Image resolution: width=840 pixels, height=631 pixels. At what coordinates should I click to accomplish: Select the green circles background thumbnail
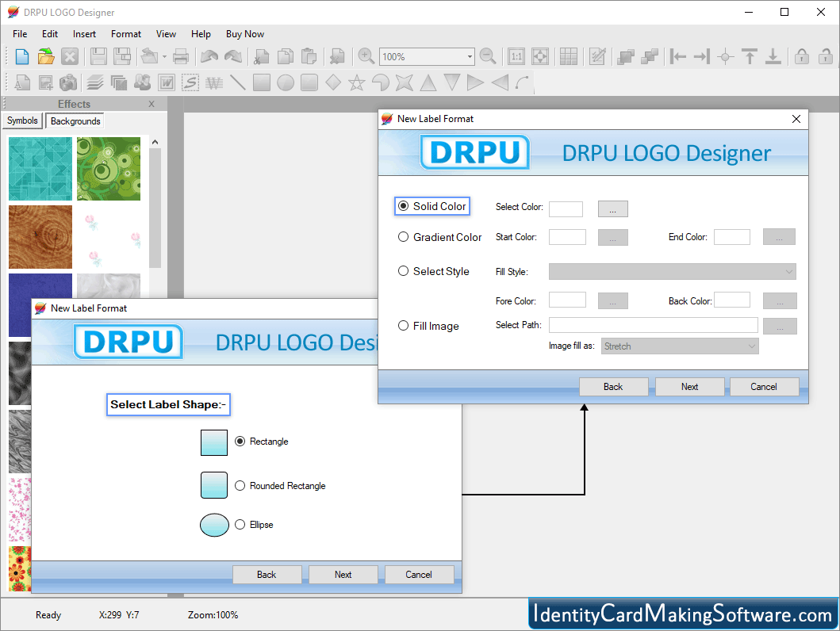click(x=109, y=169)
